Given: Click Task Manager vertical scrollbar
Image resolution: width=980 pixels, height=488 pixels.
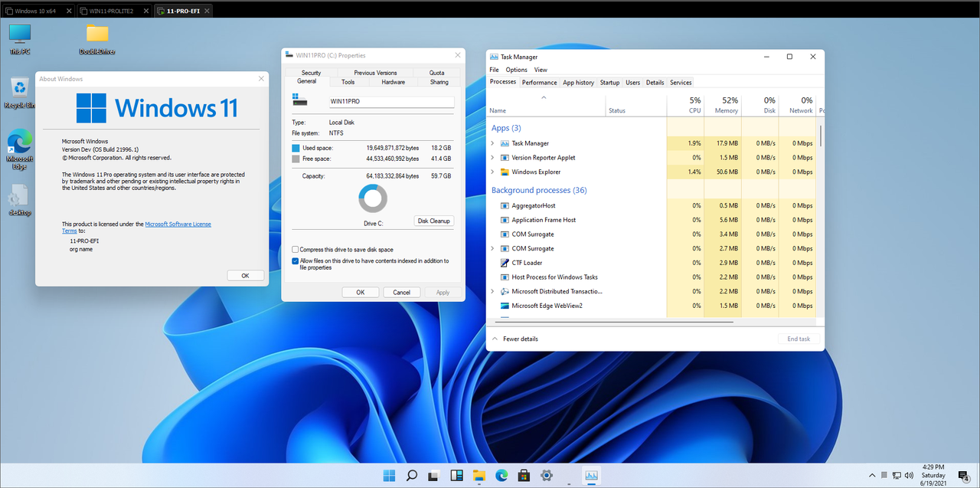Looking at the screenshot, I should tap(821, 135).
